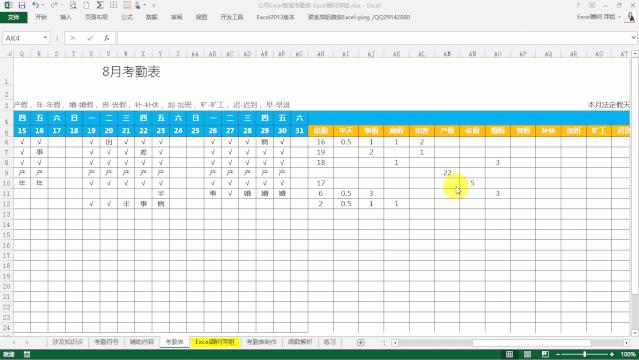Select date header cell 31
This screenshot has height=360, width=639.
pyautogui.click(x=300, y=131)
